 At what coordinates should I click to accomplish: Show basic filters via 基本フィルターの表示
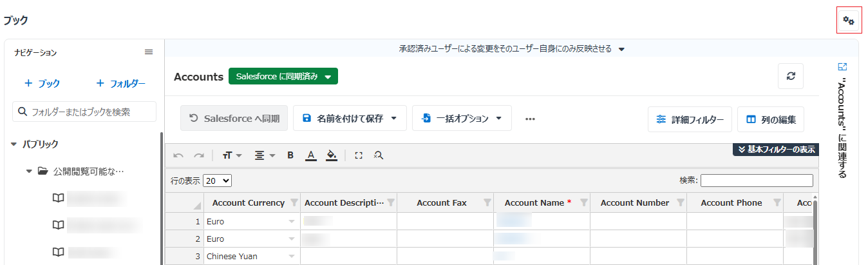pyautogui.click(x=775, y=150)
